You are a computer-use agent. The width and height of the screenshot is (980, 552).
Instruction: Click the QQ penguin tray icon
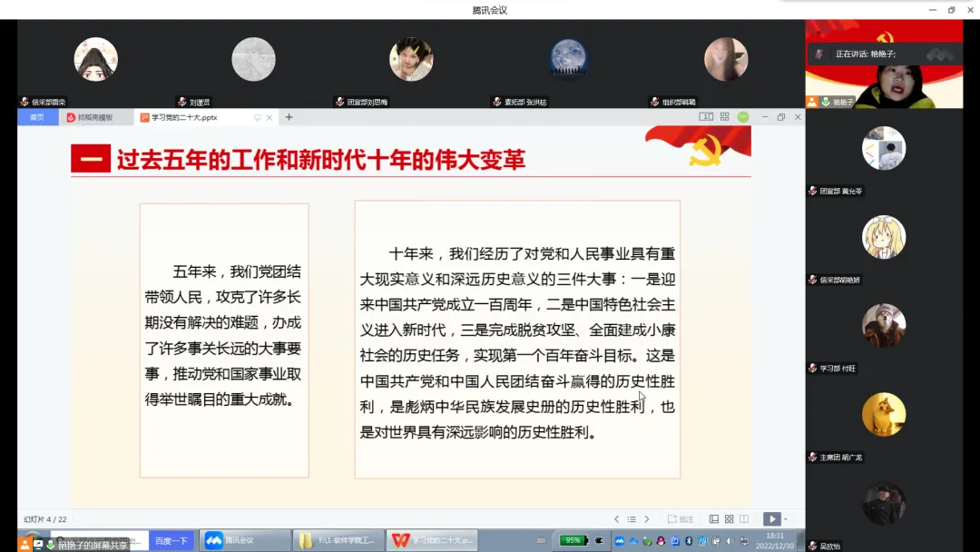coord(661,541)
